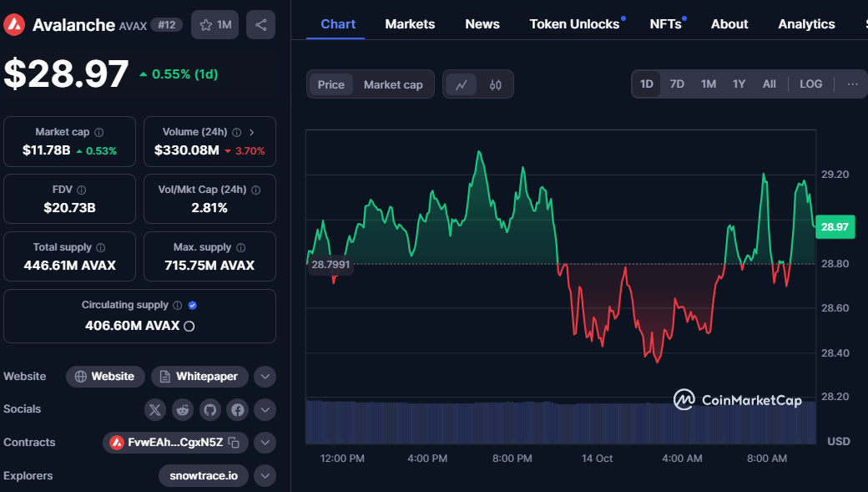Screen dimensions: 868x492
Task: Show Circulating supply info icon
Action: tap(177, 305)
